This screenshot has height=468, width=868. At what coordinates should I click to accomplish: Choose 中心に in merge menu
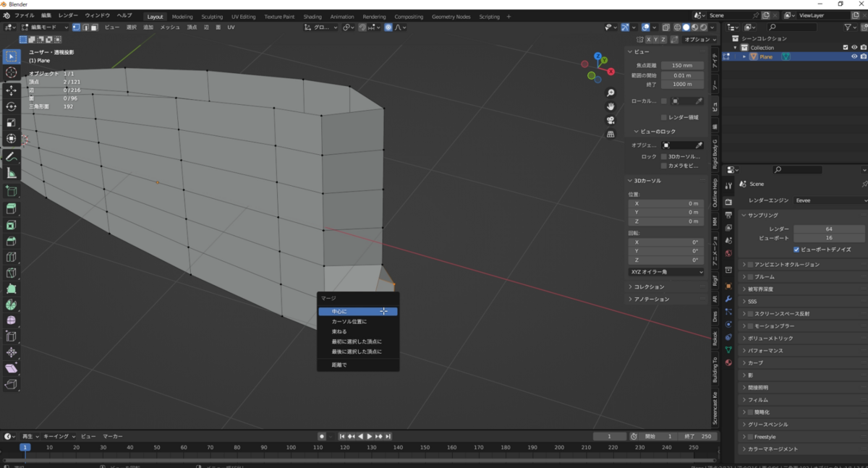358,312
